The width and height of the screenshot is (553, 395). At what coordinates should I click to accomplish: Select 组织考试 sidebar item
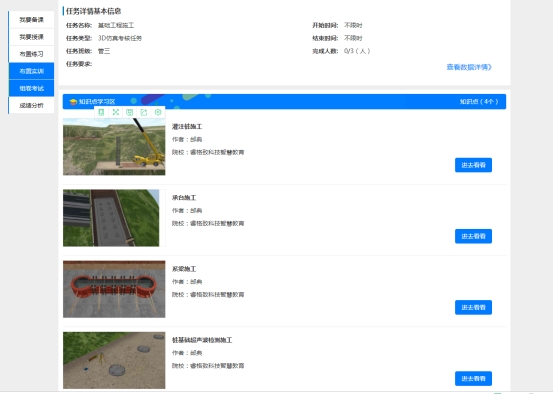point(31,88)
